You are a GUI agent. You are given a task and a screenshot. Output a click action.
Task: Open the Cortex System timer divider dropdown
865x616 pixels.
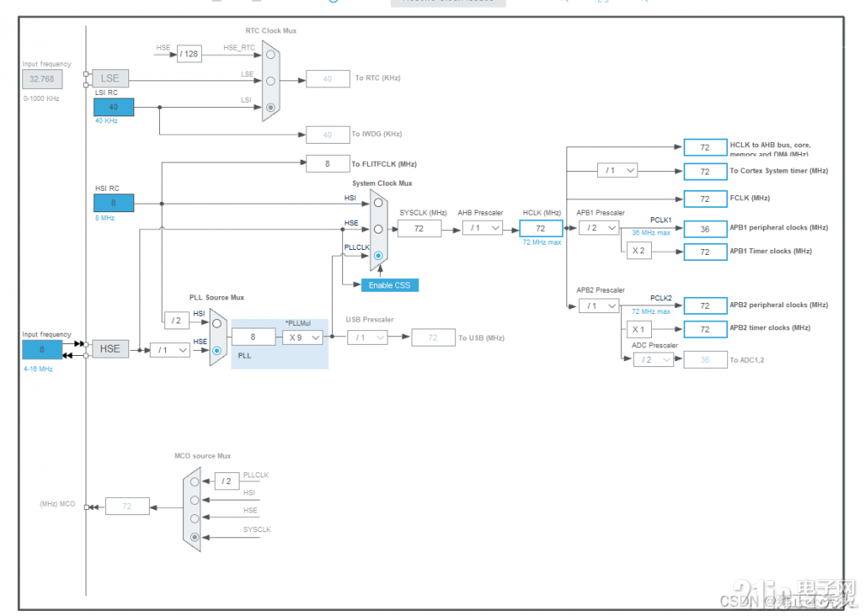(x=617, y=170)
